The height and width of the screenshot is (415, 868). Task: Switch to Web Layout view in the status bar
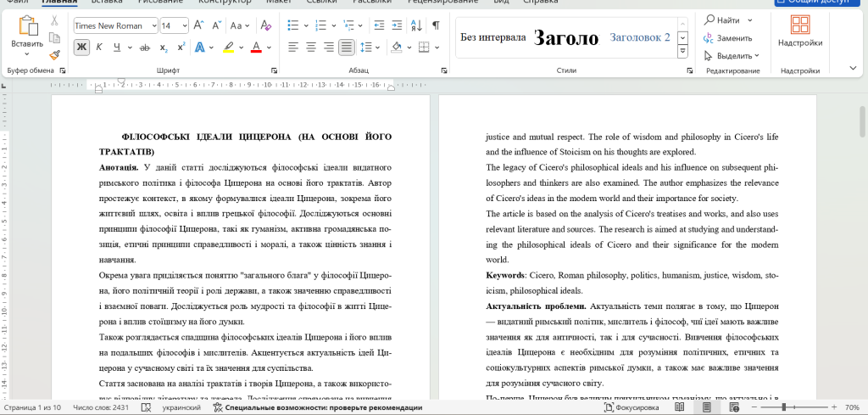click(x=735, y=408)
